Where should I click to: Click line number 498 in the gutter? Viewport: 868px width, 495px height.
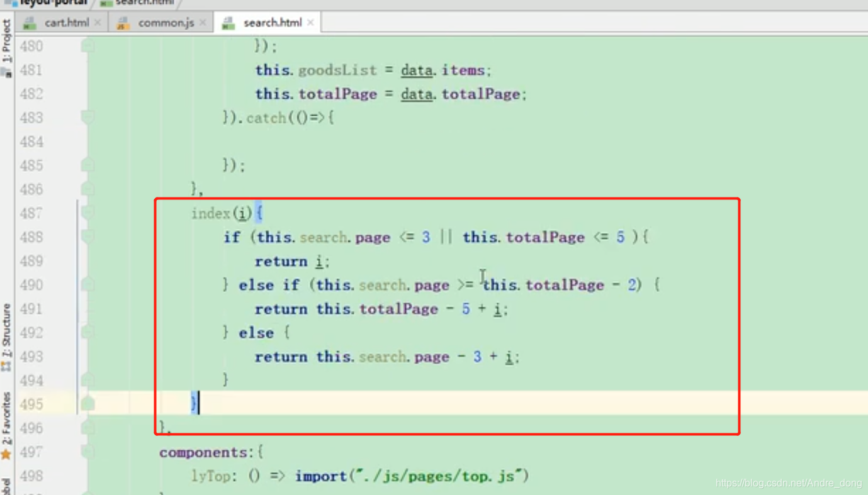pos(31,476)
